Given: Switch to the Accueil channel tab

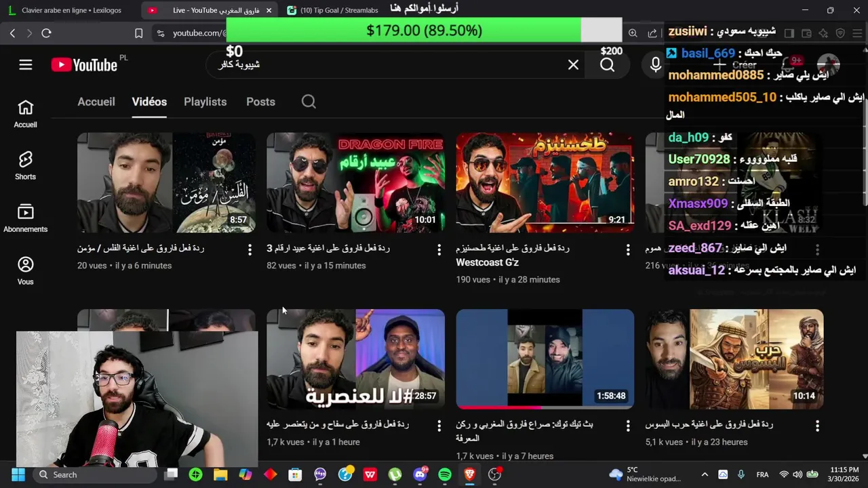Looking at the screenshot, I should coord(96,102).
